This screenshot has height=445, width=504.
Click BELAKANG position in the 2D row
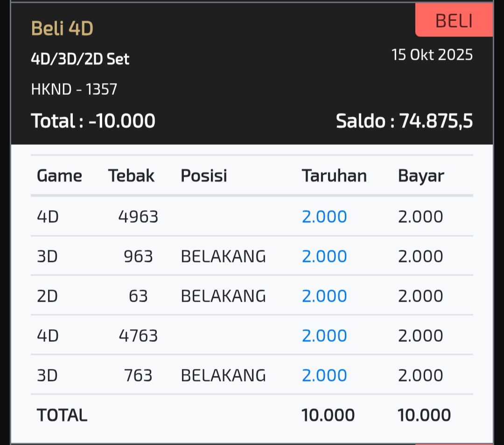(223, 296)
